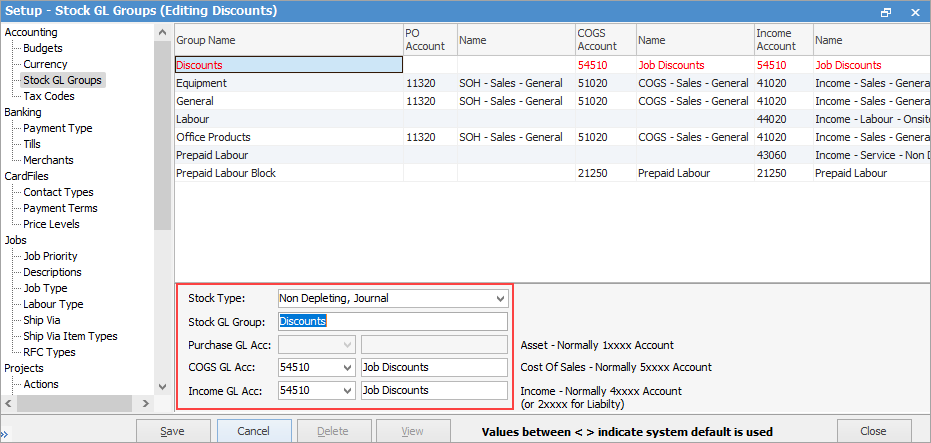Restore the Setup window using title bar icon
931x443 pixels.
tap(886, 11)
